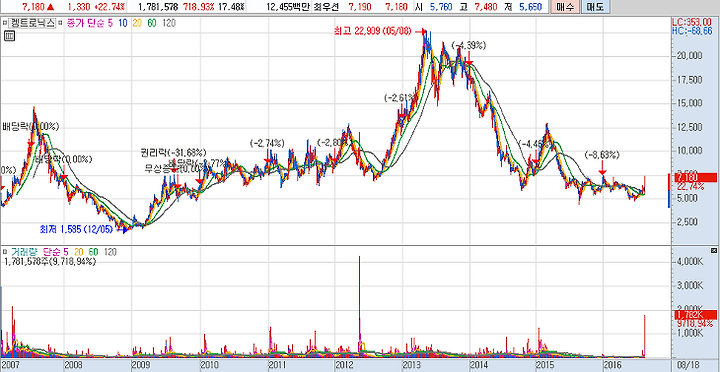Click the volume figure 1,781,578 in top bar
This screenshot has height=372, width=720.
[158, 6]
